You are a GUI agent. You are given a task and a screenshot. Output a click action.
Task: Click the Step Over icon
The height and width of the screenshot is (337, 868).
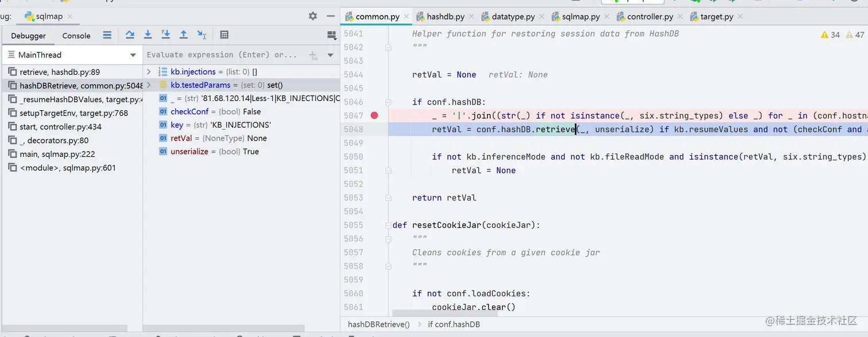point(130,35)
